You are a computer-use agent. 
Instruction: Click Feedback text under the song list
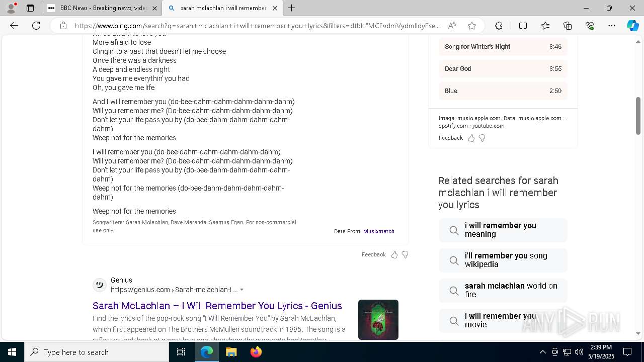click(450, 138)
